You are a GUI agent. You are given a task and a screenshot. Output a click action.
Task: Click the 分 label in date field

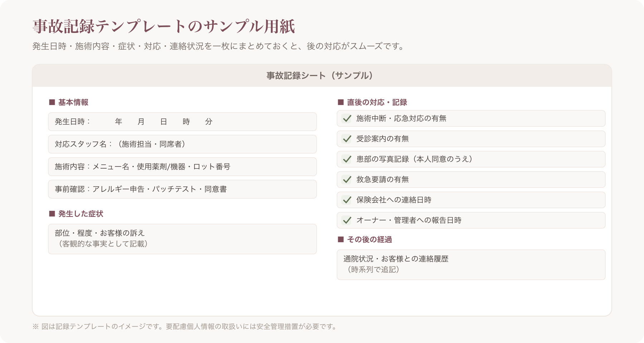pos(209,122)
